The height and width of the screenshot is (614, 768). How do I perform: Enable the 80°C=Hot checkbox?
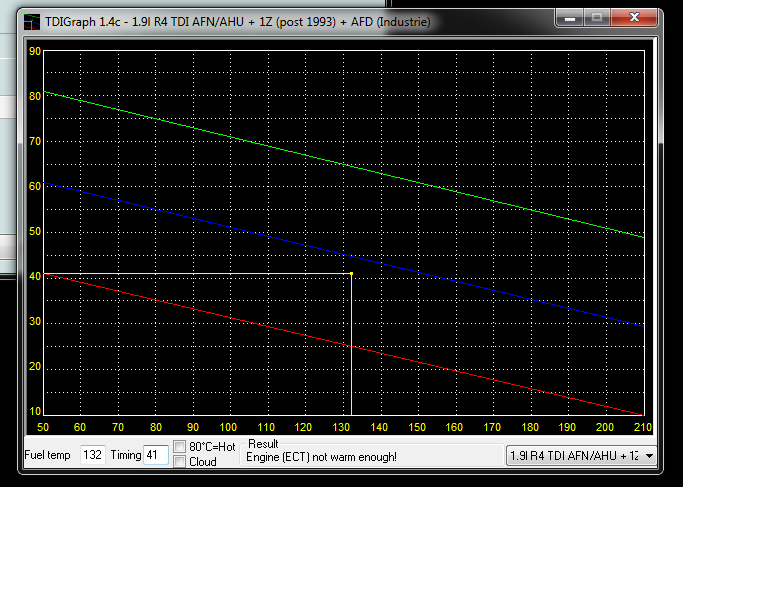coord(180,447)
